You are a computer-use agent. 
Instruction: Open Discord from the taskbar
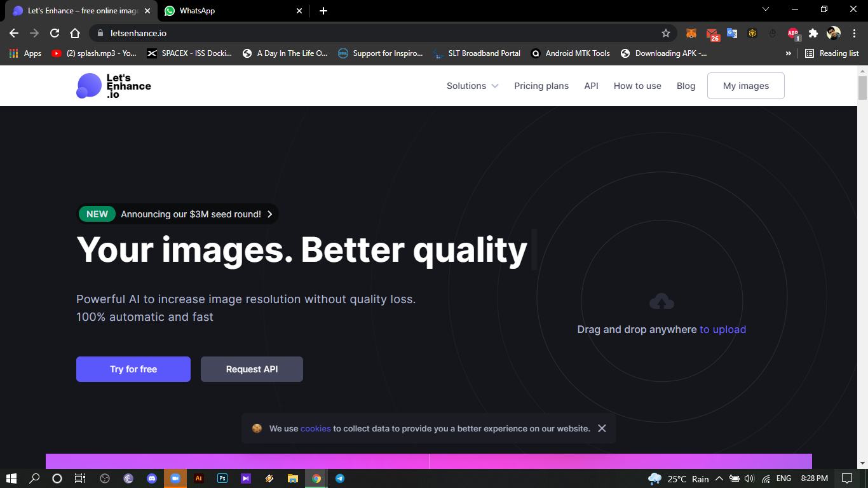pyautogui.click(x=152, y=478)
